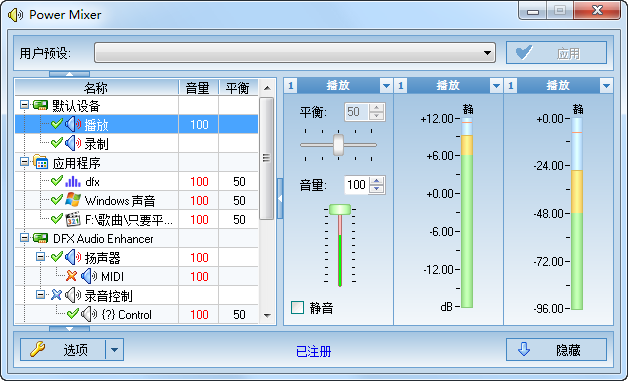Click the sound card icon beside 默认设备
628x381 pixels.
(40, 105)
